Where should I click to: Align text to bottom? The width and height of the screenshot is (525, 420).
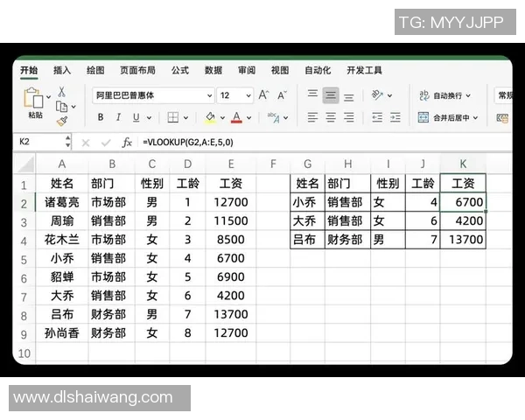[x=349, y=97]
